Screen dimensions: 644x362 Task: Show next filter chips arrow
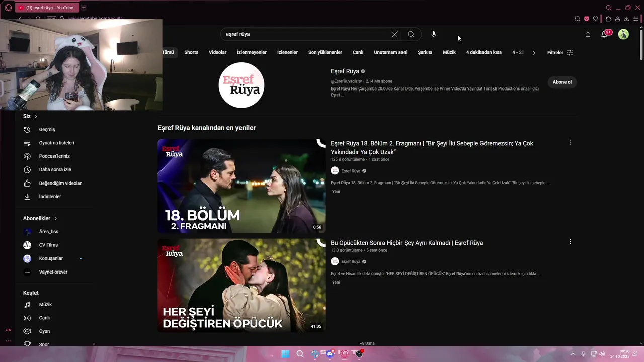click(x=534, y=52)
